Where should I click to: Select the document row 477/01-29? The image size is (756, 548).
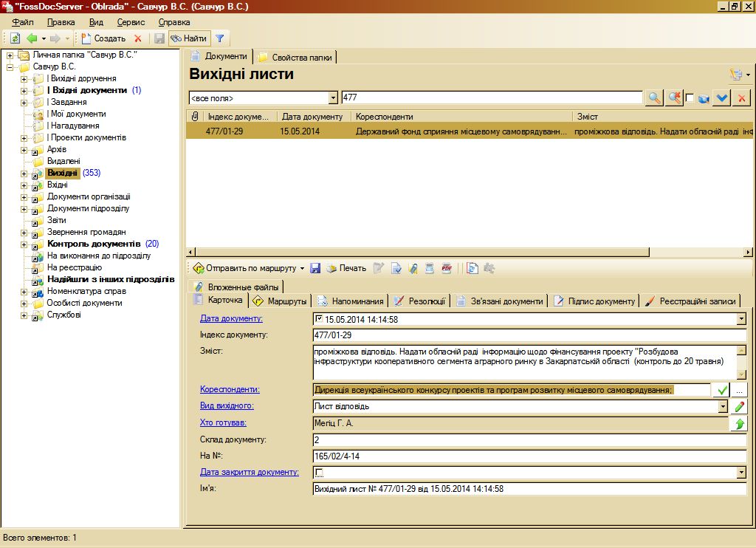(470, 131)
